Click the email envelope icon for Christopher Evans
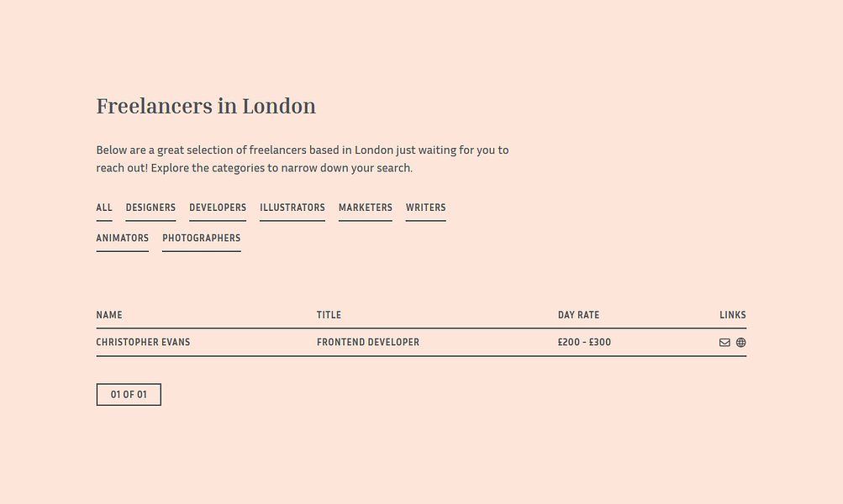 724,343
